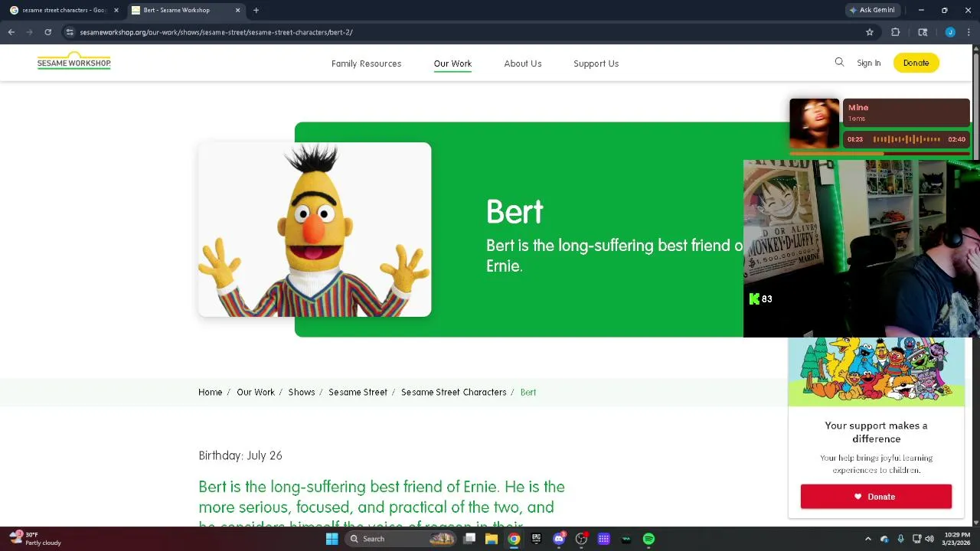Open the Support Us menu
This screenshot has height=551, width=980.
[596, 64]
